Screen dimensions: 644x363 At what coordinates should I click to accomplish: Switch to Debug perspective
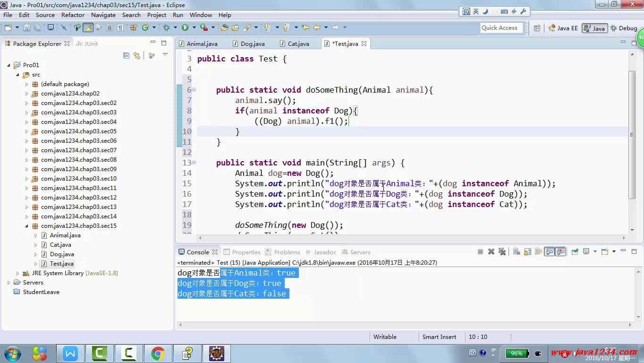[x=624, y=28]
